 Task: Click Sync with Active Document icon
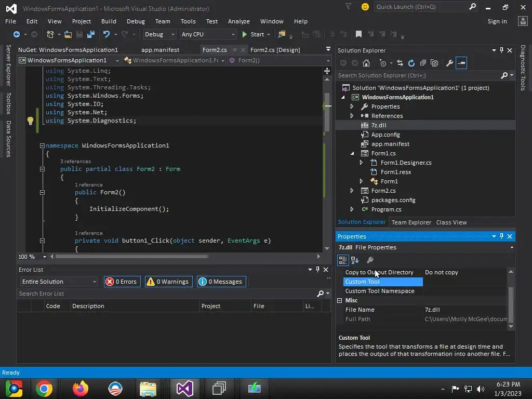400,63
